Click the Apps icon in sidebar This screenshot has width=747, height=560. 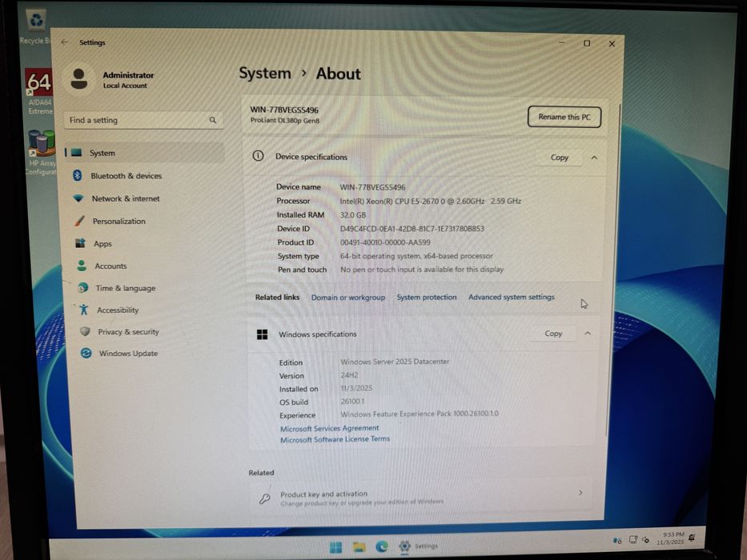pyautogui.click(x=81, y=243)
